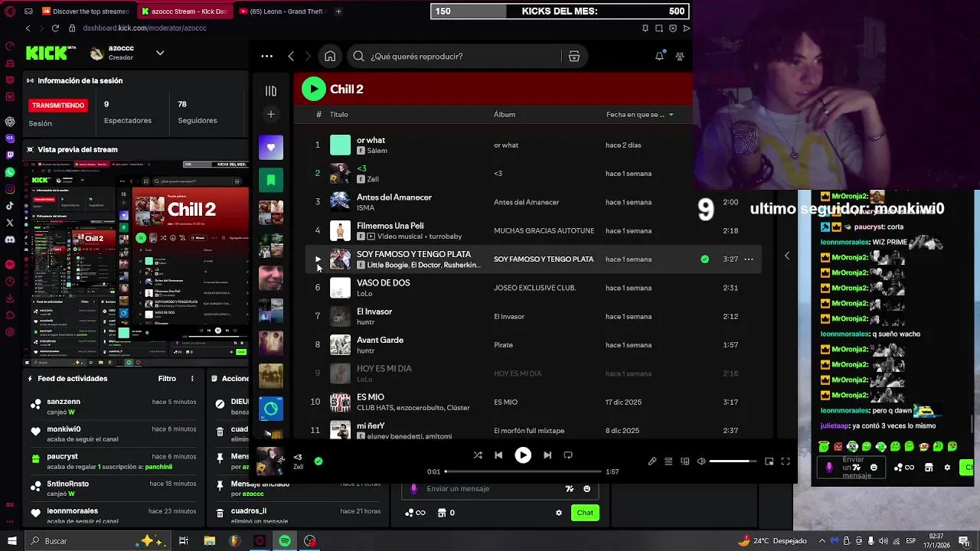980x551 pixels.
Task: Toggle saved checkmark on SOY FAMOSO Y TENGO PLATA row
Action: (704, 259)
